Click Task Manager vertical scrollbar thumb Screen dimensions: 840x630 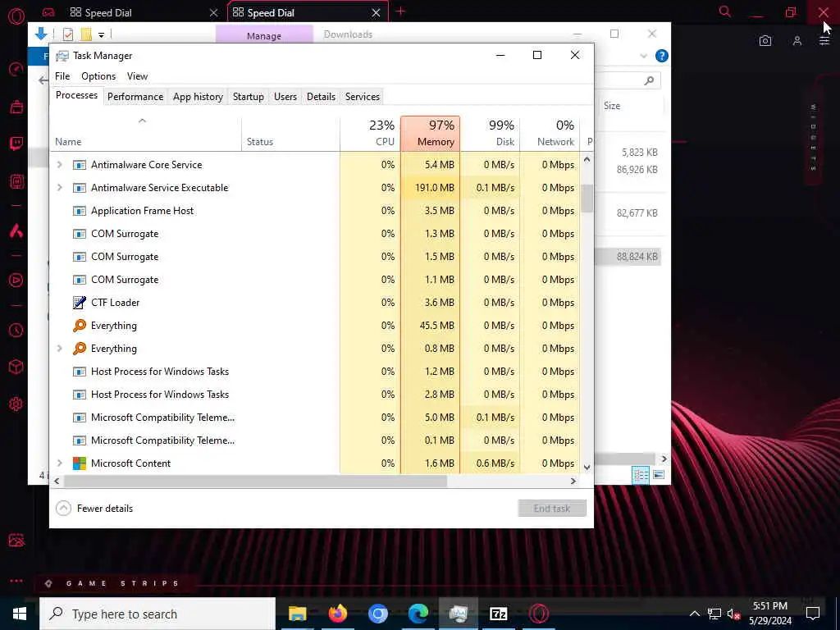pyautogui.click(x=587, y=199)
